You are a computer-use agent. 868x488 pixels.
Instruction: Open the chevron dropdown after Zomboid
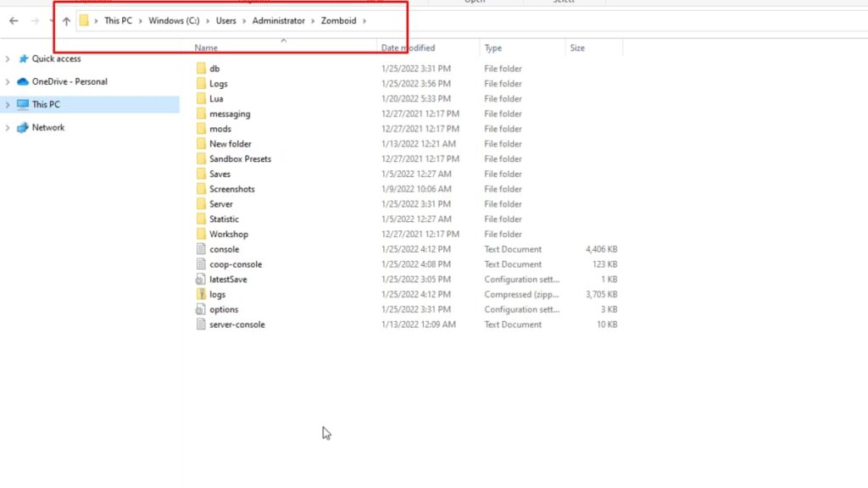pyautogui.click(x=364, y=21)
